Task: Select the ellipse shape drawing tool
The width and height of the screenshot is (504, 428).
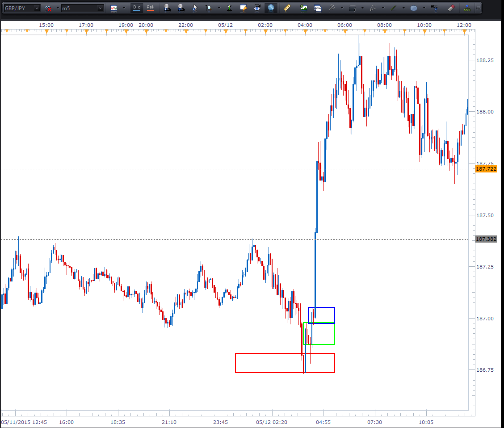Action: pos(414,8)
